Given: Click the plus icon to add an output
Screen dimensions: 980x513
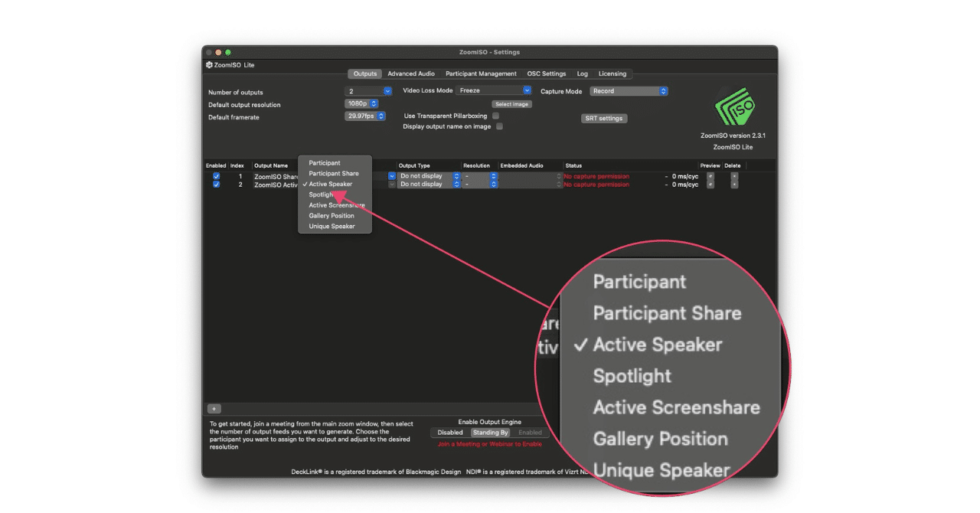Looking at the screenshot, I should [214, 408].
